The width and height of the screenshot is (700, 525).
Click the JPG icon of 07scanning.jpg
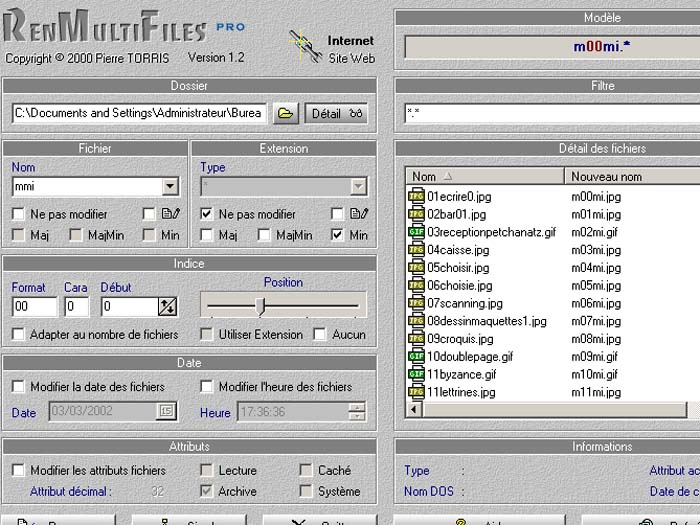[416, 303]
